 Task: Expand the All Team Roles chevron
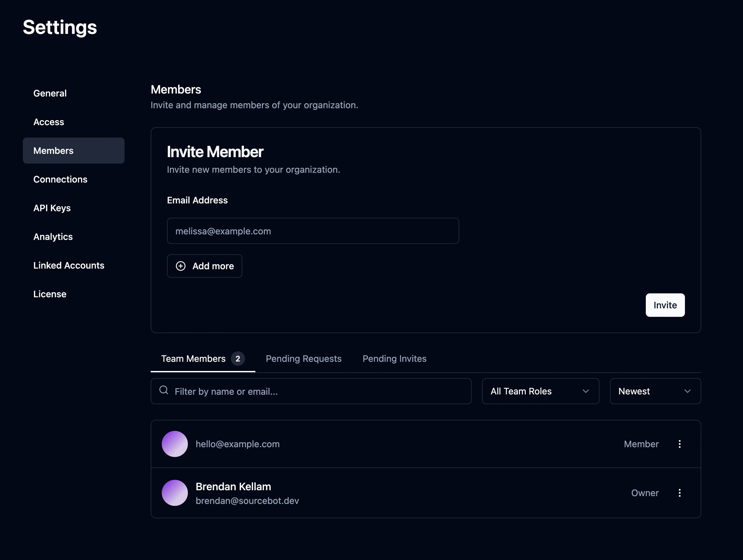(585, 391)
